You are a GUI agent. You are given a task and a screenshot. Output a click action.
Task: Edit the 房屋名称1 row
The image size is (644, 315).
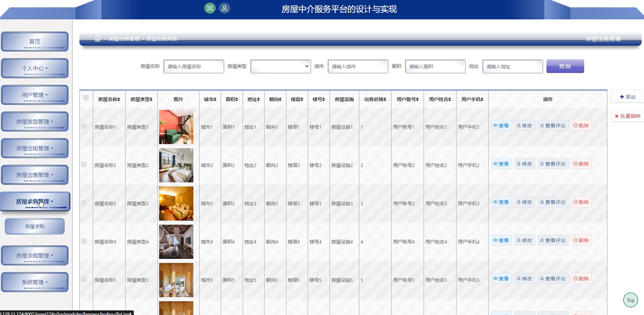click(x=524, y=126)
